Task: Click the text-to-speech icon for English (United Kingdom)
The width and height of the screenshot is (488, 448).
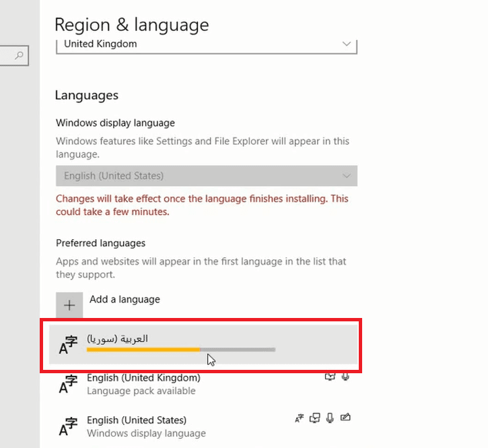Action: pyautogui.click(x=330, y=377)
